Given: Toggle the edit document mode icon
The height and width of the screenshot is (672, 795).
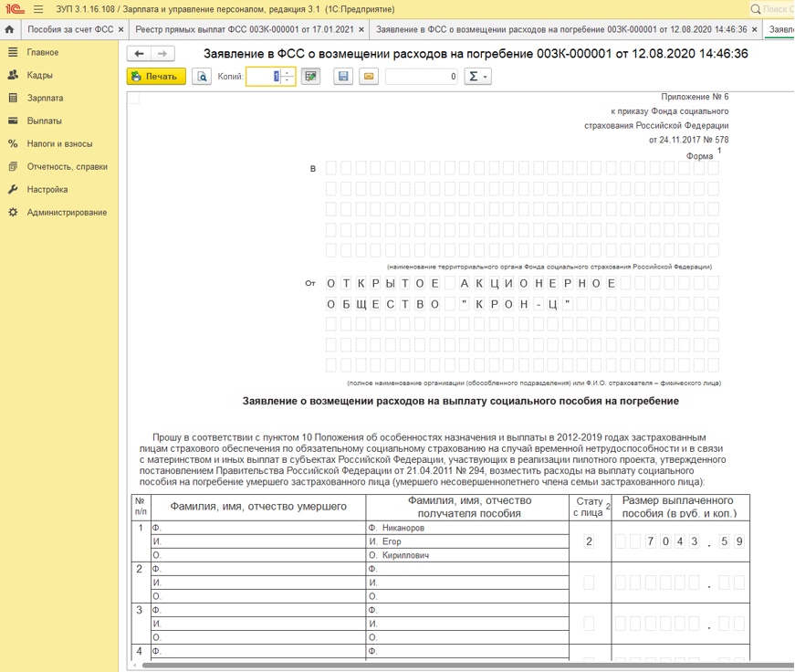Looking at the screenshot, I should coord(311,77).
